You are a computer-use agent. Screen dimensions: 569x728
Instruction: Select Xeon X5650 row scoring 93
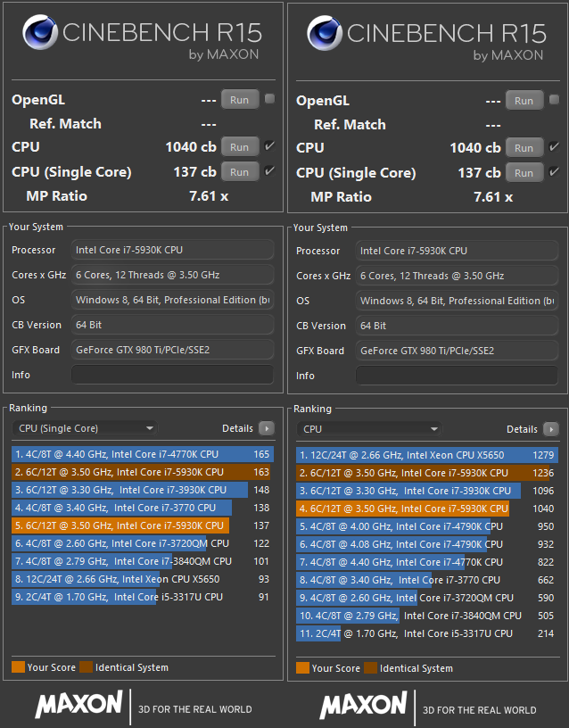click(x=143, y=579)
